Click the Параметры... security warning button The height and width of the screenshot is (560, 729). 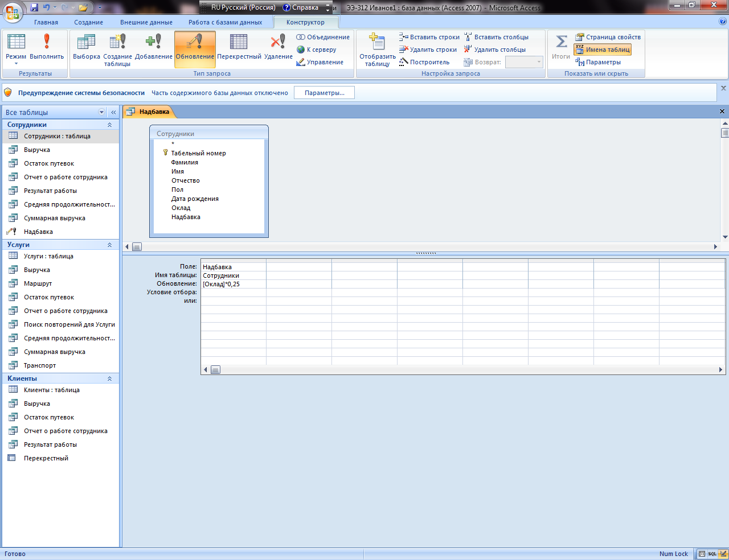pos(324,93)
